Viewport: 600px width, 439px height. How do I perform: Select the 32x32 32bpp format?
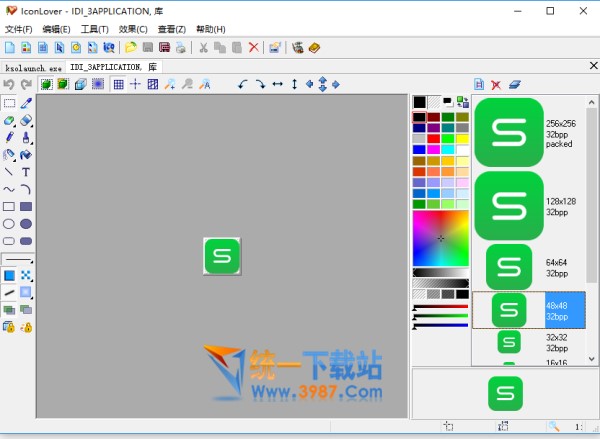529,342
